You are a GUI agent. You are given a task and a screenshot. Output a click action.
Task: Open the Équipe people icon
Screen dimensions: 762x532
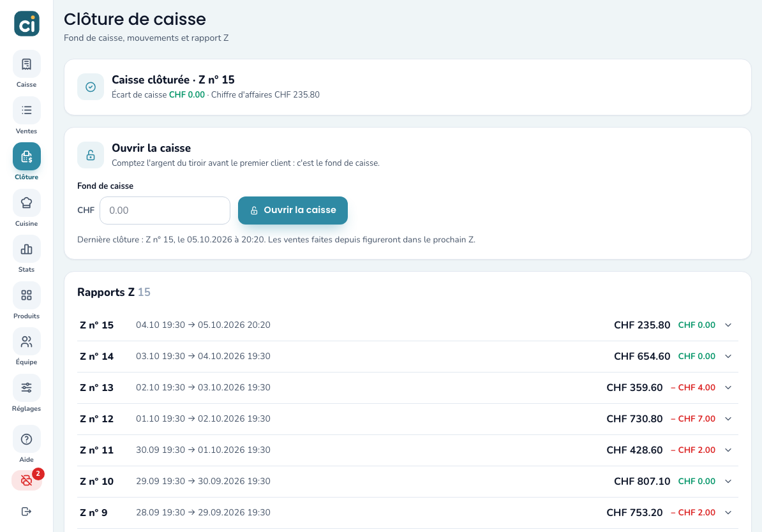pyautogui.click(x=27, y=341)
